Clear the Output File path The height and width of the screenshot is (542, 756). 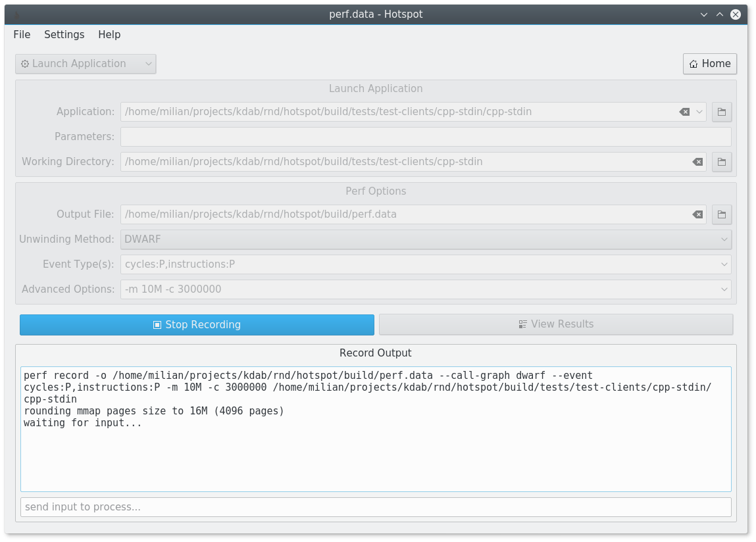point(696,214)
